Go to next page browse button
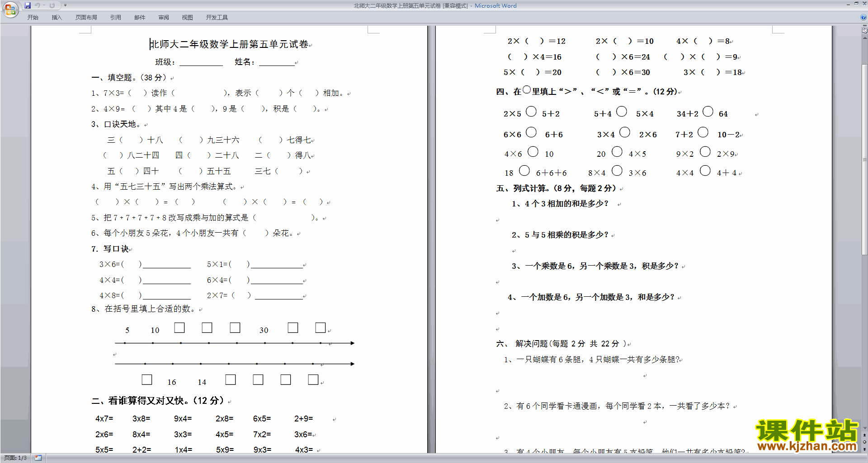This screenshot has width=868, height=463. 864,449
